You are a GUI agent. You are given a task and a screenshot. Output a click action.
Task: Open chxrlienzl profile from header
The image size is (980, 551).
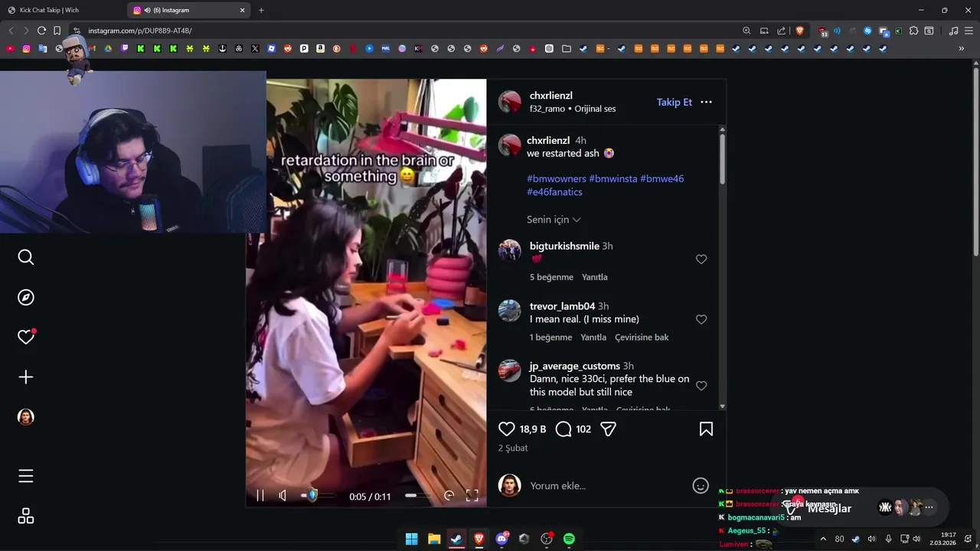tap(551, 96)
